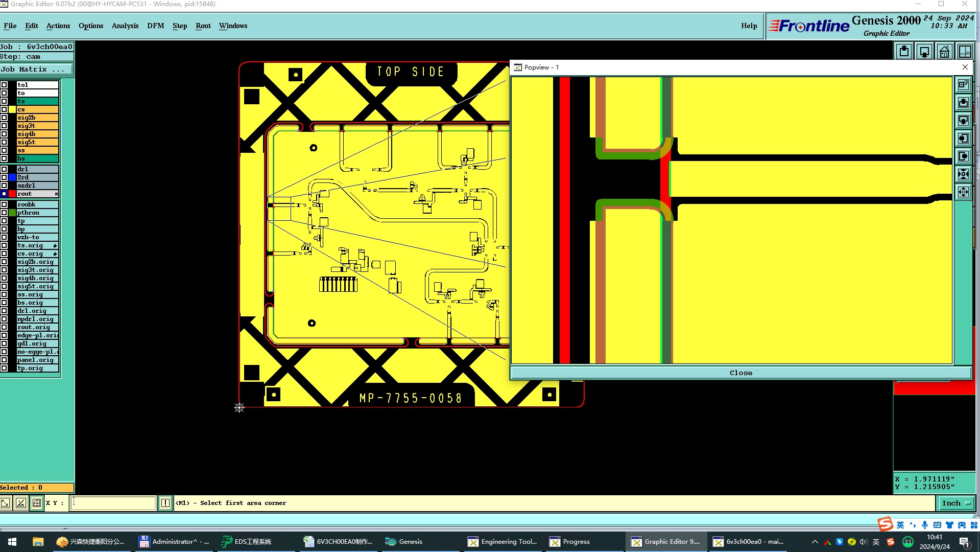Open the Rout menu
This screenshot has width=980, height=552.
(203, 26)
